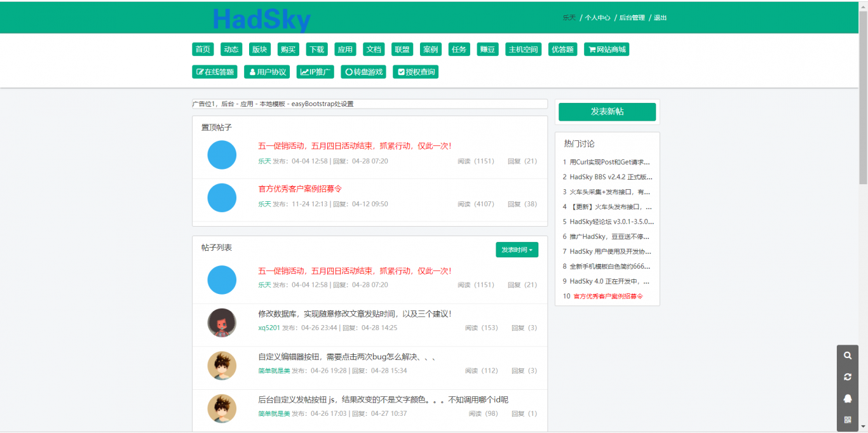Select 联盟 in the navigation
The height and width of the screenshot is (433, 868).
coord(402,50)
